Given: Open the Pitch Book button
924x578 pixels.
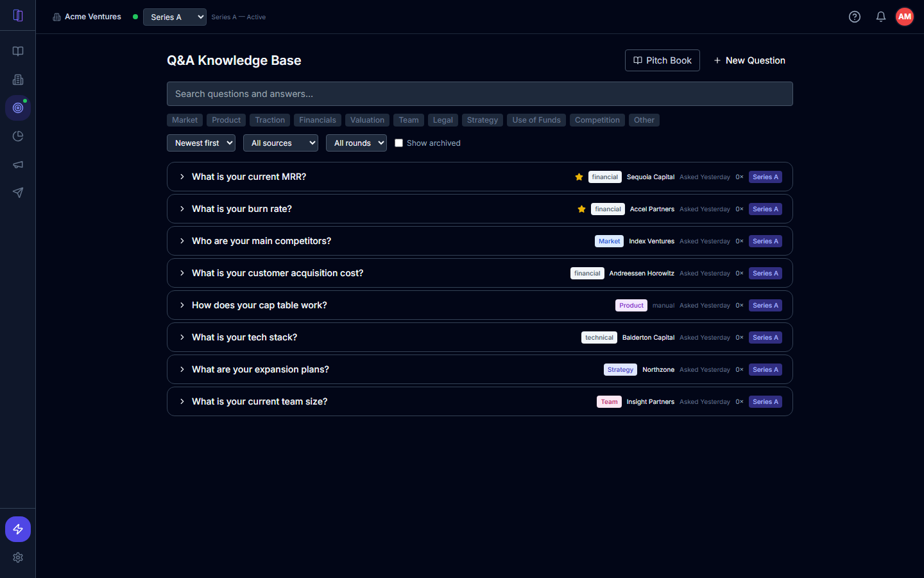Looking at the screenshot, I should coord(662,60).
